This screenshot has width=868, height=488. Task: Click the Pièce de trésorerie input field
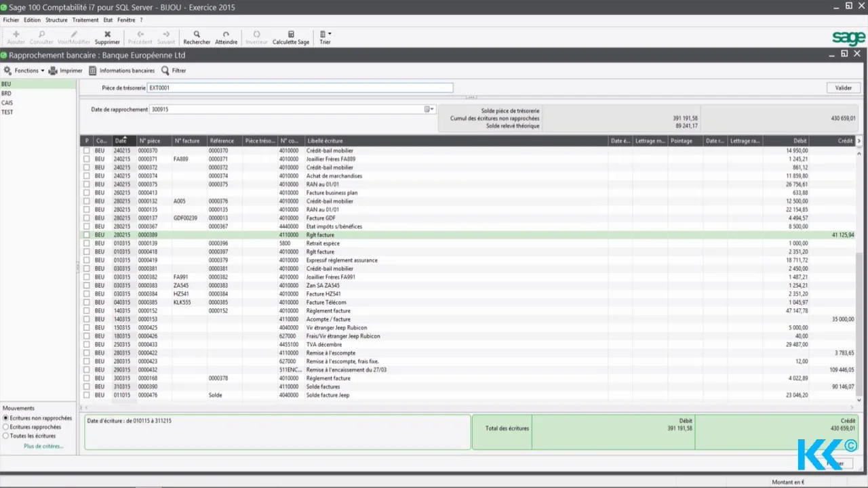coord(300,87)
